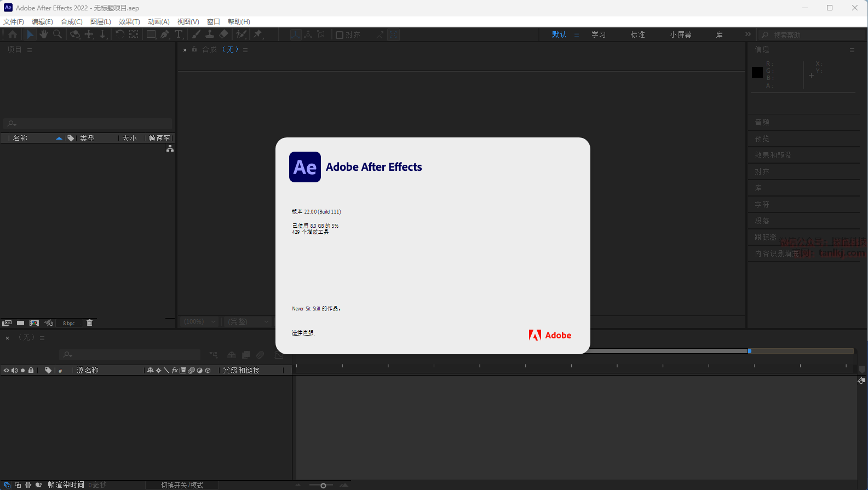Select the Clone Stamp tool
The height and width of the screenshot is (490, 868).
point(210,34)
